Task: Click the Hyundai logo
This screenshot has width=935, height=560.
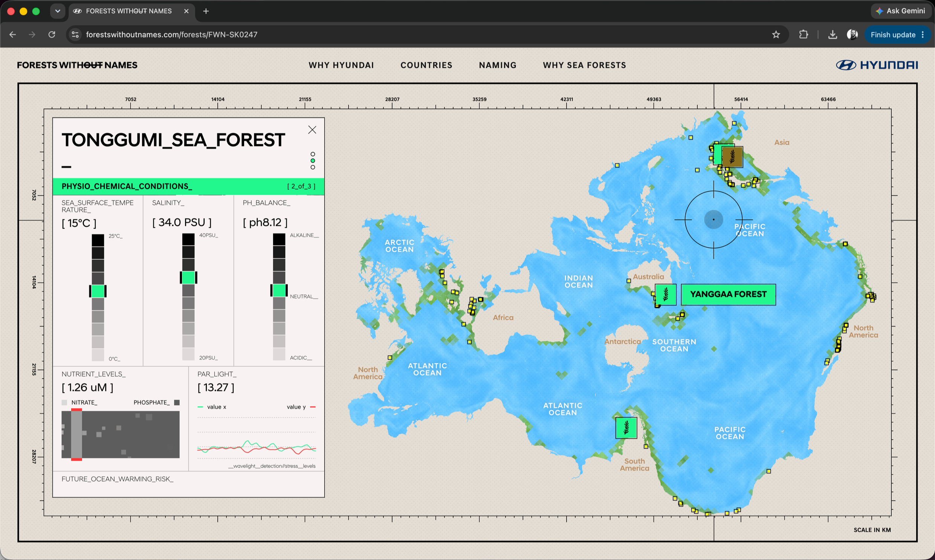Action: pyautogui.click(x=877, y=65)
